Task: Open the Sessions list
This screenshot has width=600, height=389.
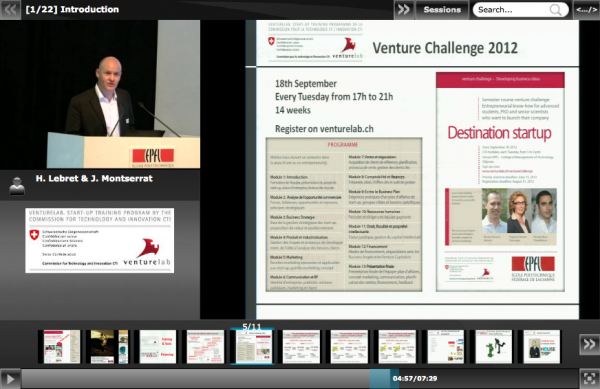Action: pos(442,10)
